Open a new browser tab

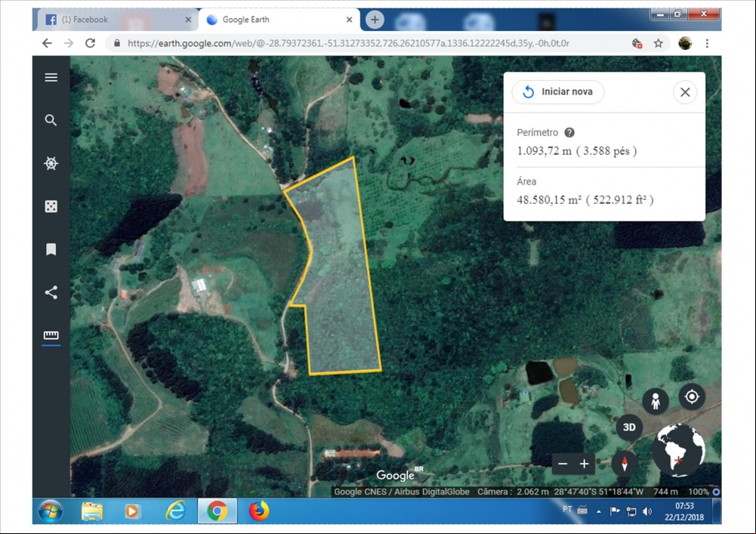(375, 20)
